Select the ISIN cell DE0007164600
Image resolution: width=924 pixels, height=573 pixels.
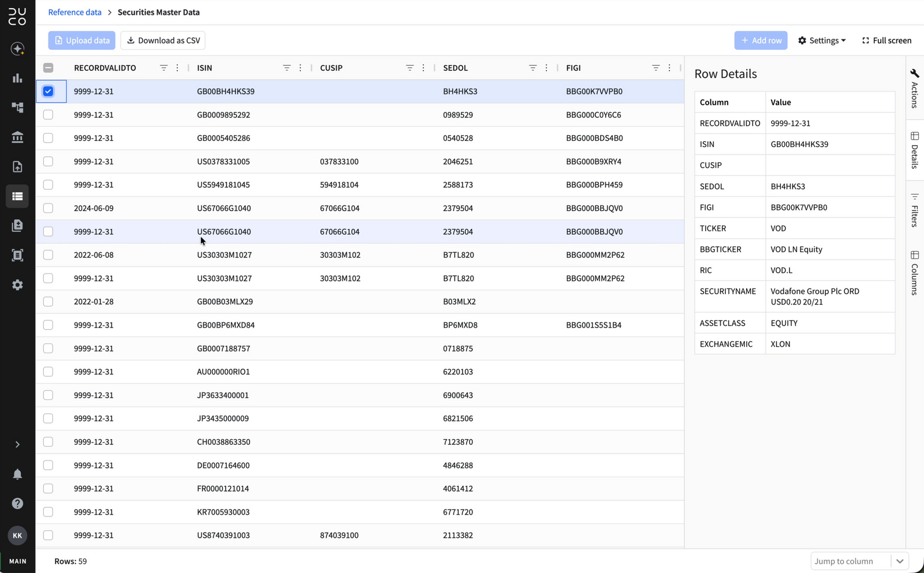223,465
